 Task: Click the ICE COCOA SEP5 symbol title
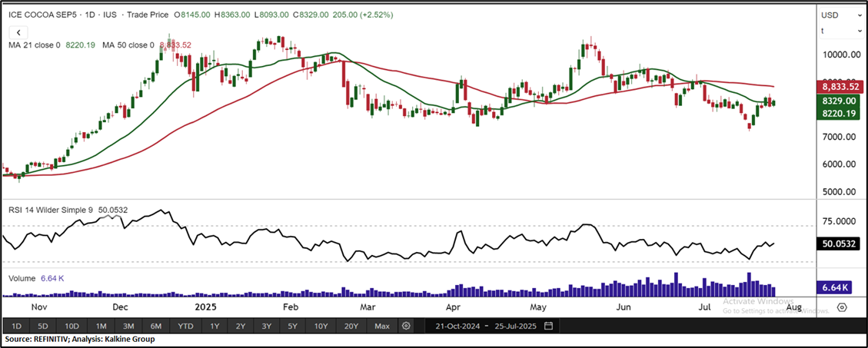[42, 15]
